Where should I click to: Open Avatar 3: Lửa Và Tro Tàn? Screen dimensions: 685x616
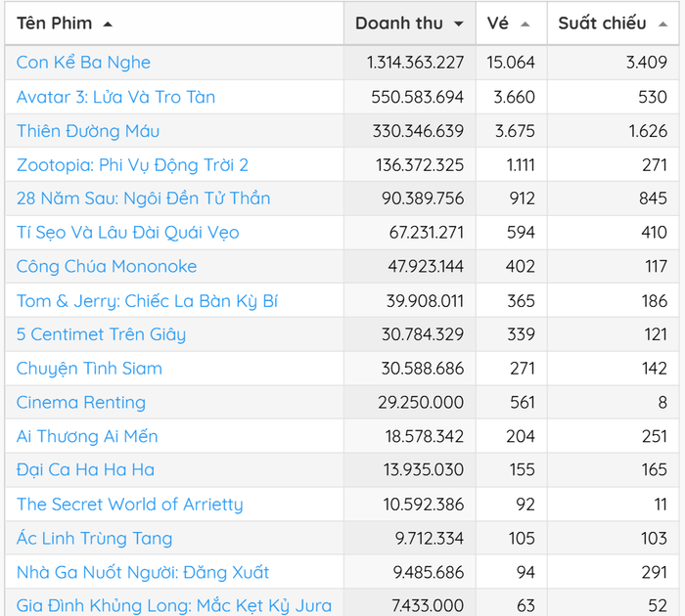pyautogui.click(x=115, y=97)
